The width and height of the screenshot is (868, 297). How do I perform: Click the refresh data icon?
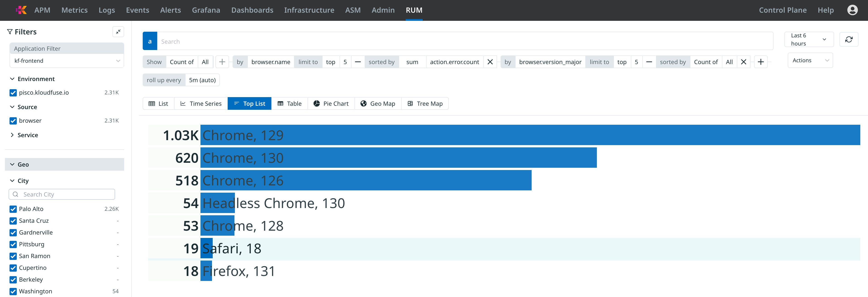click(x=849, y=39)
